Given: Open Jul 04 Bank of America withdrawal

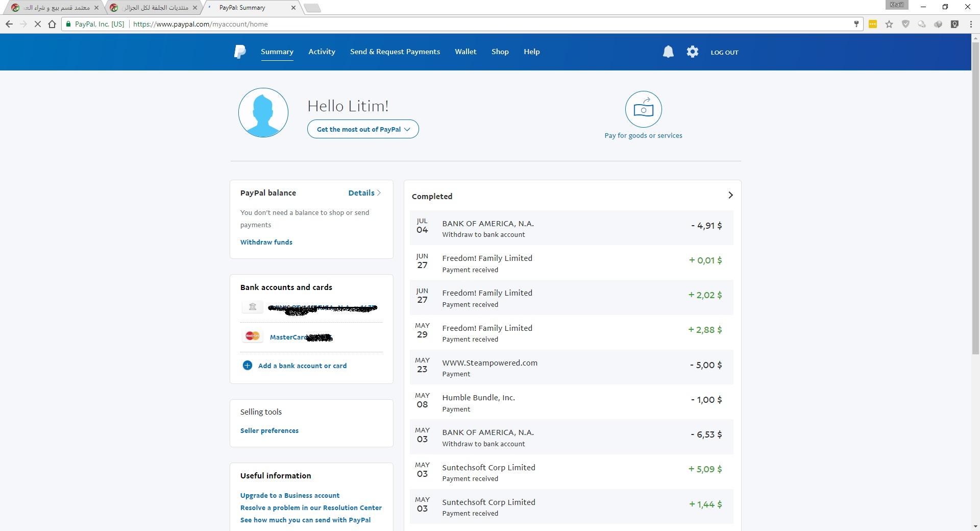Looking at the screenshot, I should (x=571, y=228).
